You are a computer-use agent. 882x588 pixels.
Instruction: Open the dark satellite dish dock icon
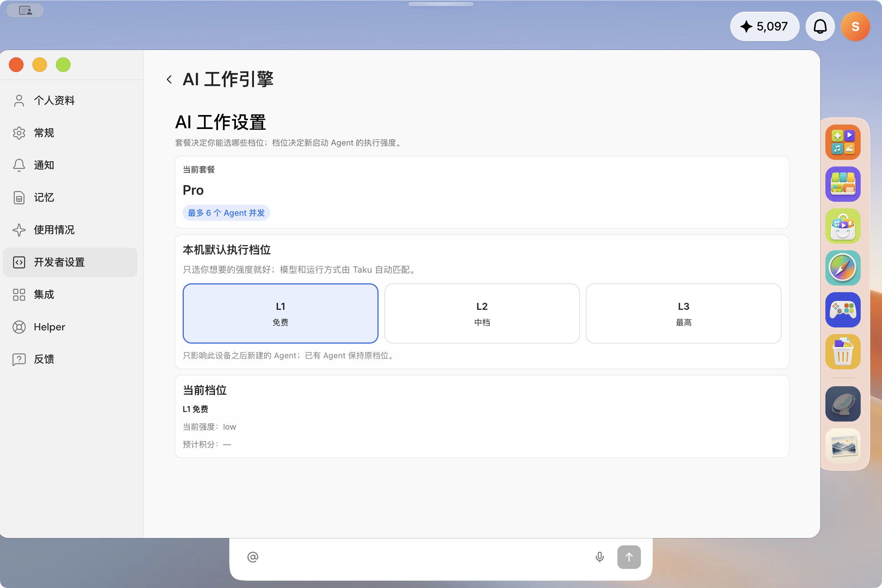(843, 404)
